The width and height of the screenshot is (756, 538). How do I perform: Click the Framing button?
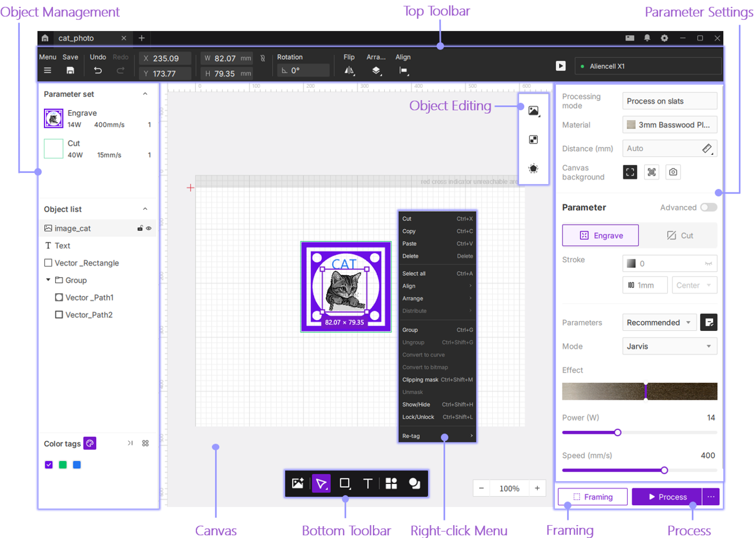pyautogui.click(x=592, y=497)
